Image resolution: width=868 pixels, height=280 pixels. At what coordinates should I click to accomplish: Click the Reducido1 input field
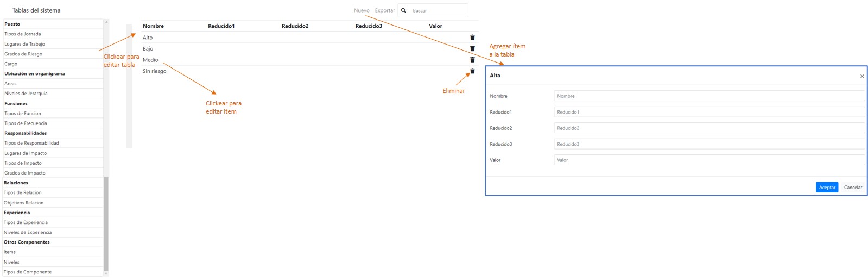coord(708,112)
